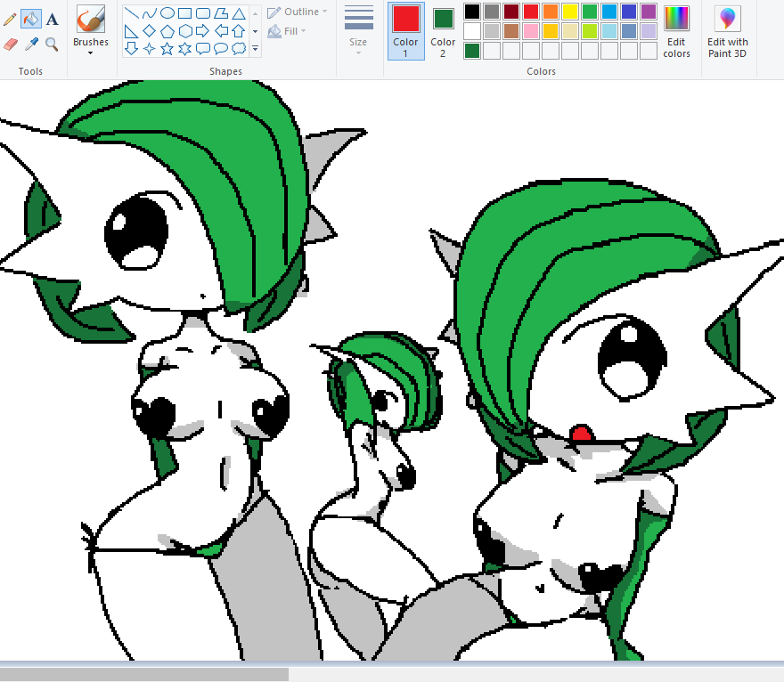Pick the red swatch in the palette

(x=531, y=12)
